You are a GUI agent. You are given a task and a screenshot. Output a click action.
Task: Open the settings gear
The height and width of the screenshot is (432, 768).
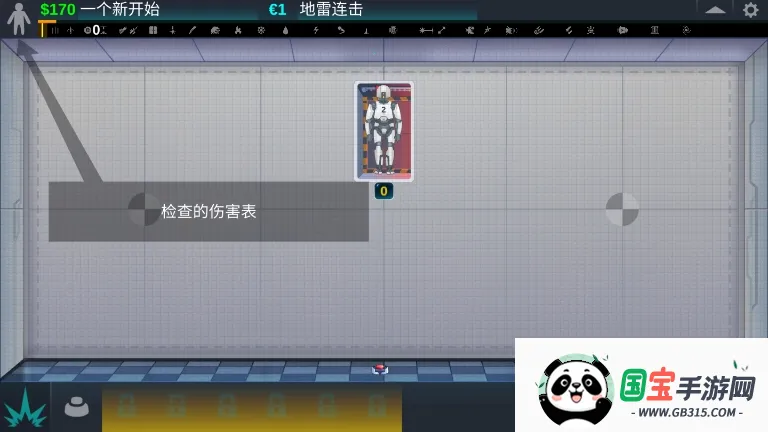(x=750, y=10)
